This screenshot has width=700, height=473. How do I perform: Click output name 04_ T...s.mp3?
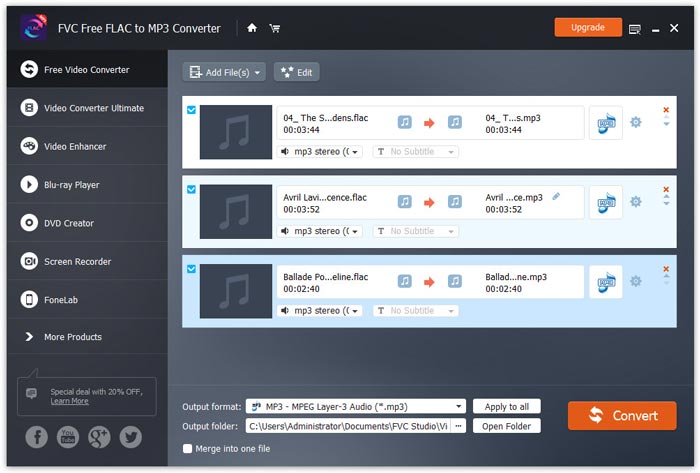pos(513,118)
